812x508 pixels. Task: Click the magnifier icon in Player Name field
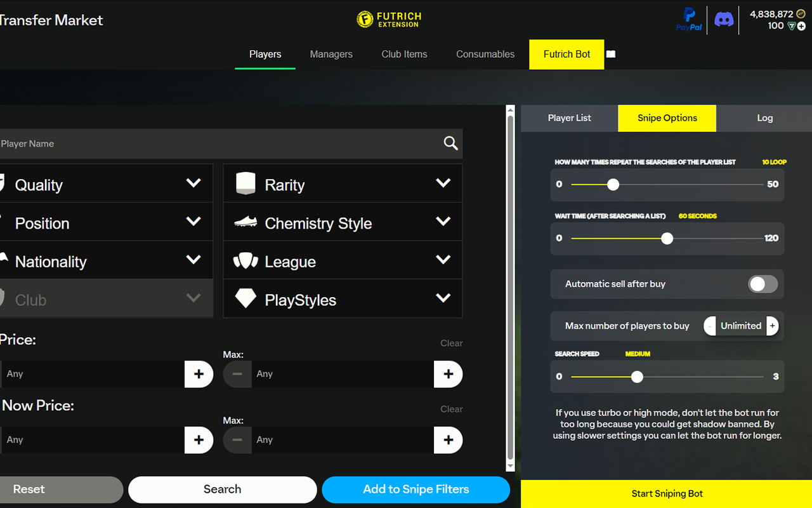pos(450,144)
